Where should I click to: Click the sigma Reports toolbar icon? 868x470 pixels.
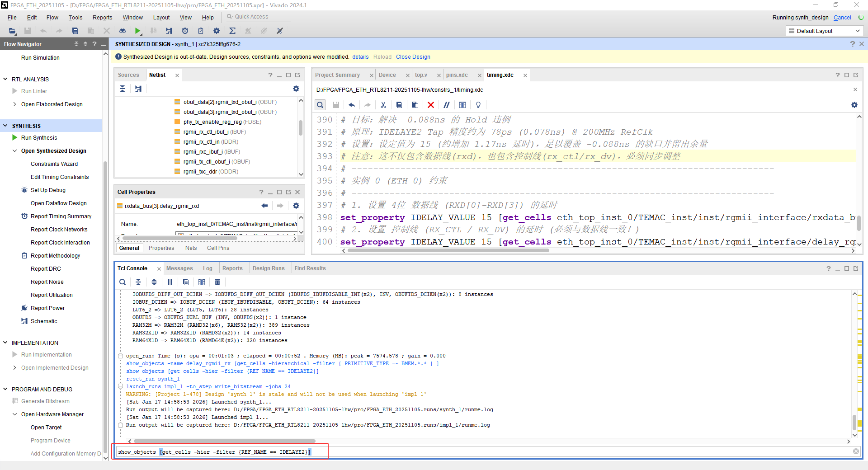pos(232,31)
